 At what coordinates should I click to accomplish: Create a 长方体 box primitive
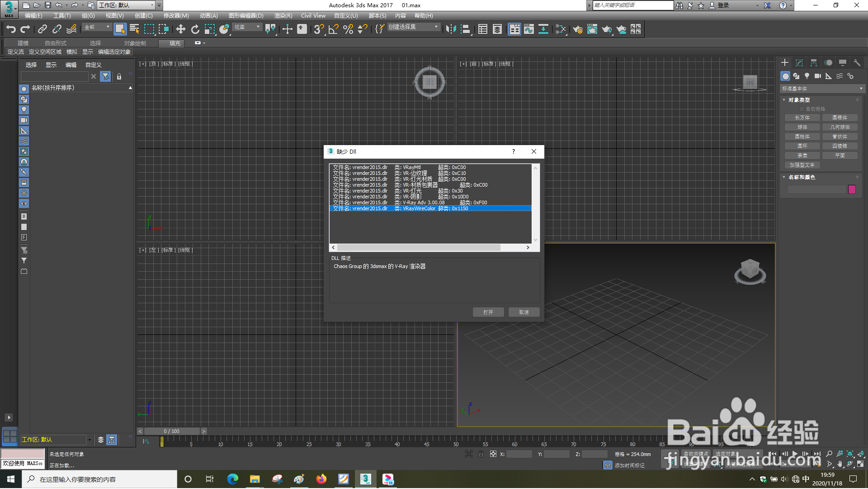pyautogui.click(x=802, y=118)
